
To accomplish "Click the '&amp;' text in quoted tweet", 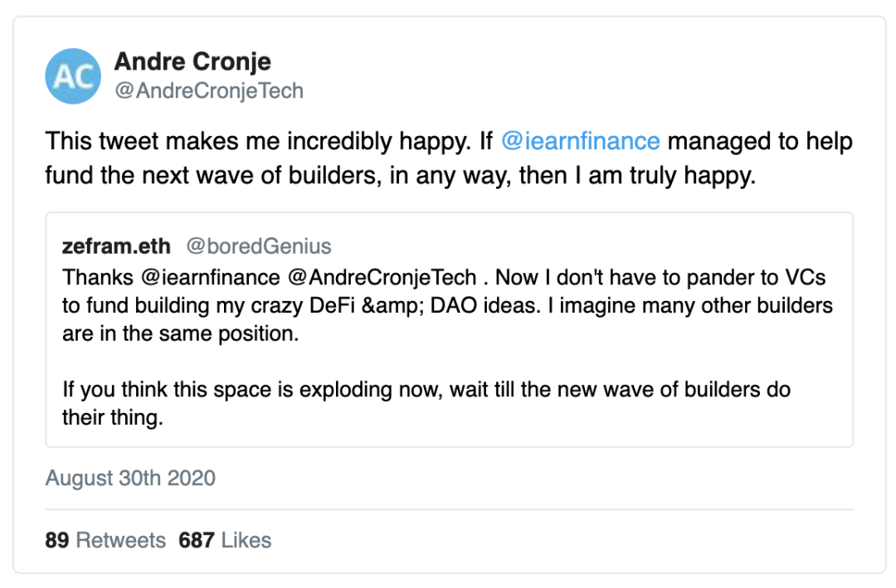I will pos(392,306).
